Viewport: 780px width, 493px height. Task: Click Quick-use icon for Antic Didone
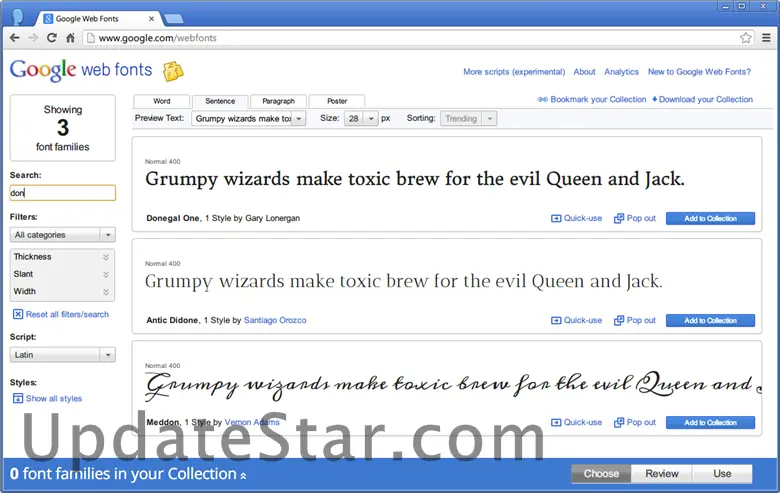556,320
